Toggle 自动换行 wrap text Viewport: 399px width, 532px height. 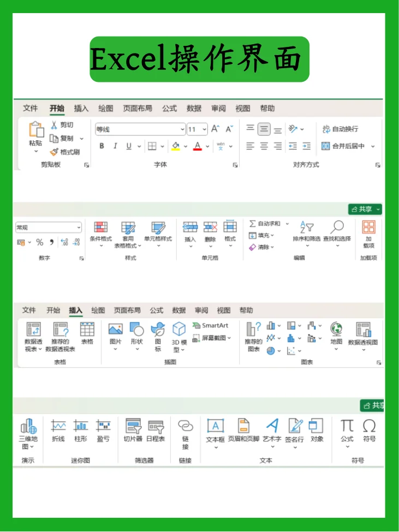(x=340, y=129)
